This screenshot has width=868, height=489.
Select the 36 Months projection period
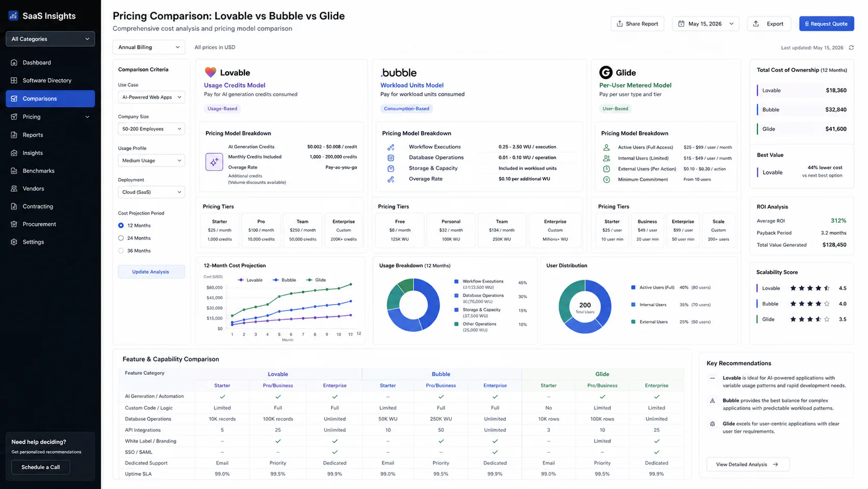121,250
